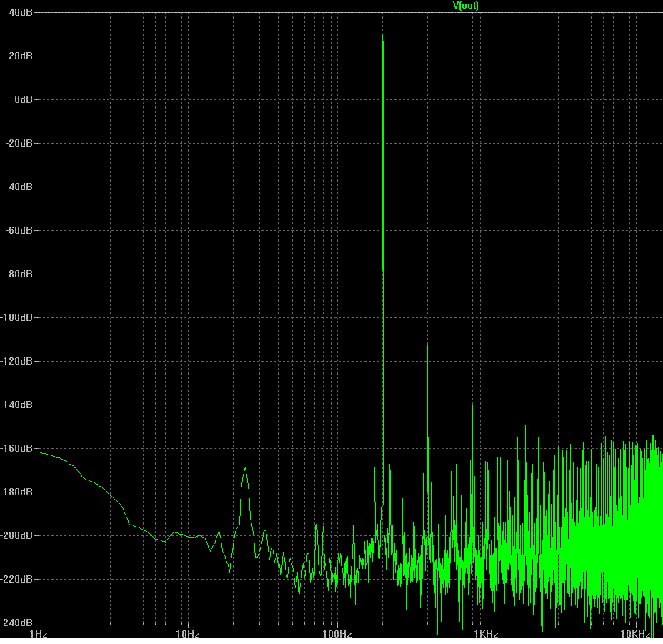Click the -120dB axis label
Image resolution: width=663 pixels, height=644 pixels.
click(16, 362)
